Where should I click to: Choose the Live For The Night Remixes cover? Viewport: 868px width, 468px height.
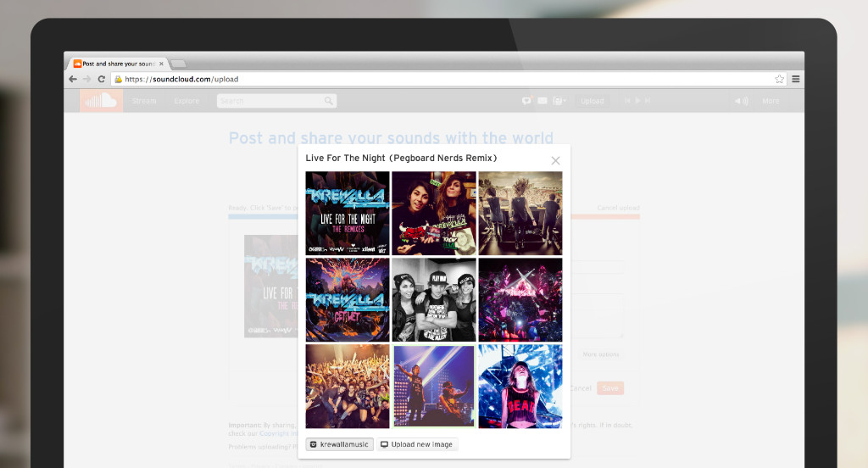tap(348, 214)
